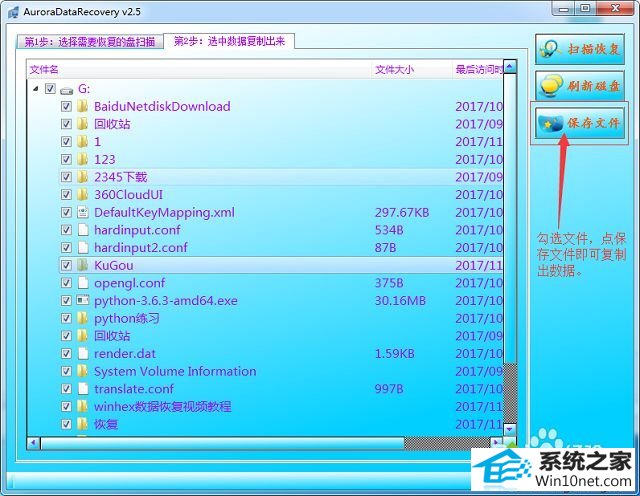Click the horizontal scrollbar thumb
Viewport: 640px width, 496px height.
(x=222, y=443)
